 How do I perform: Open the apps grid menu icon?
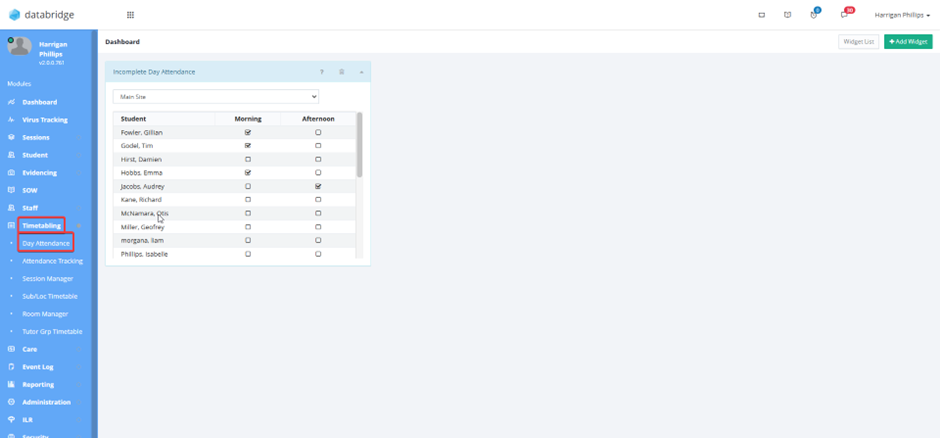pyautogui.click(x=130, y=15)
